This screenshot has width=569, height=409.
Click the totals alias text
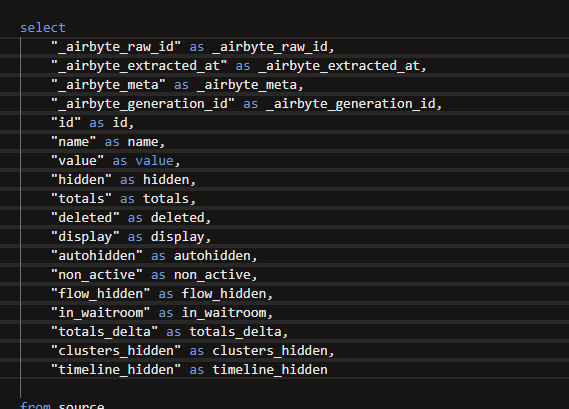click(x=166, y=199)
